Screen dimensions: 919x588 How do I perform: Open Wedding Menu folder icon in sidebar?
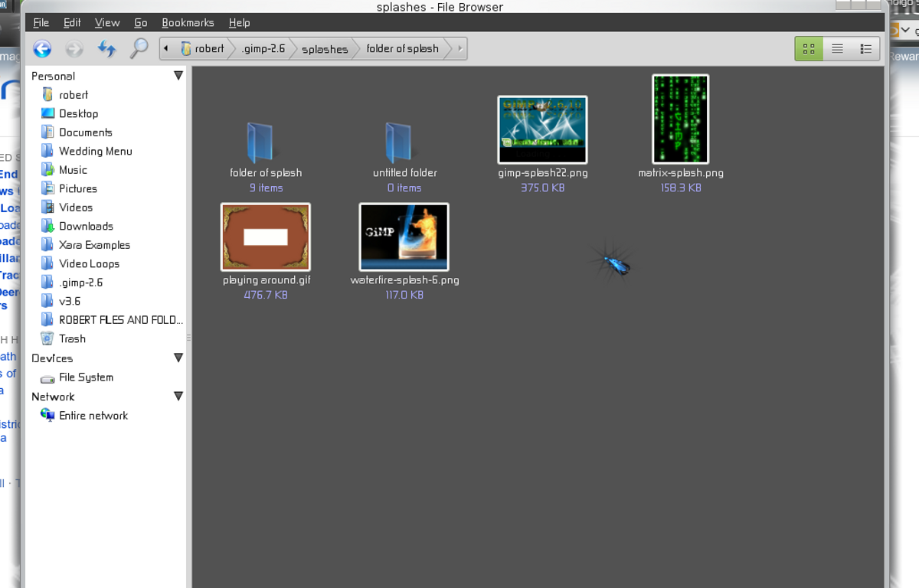pos(47,151)
